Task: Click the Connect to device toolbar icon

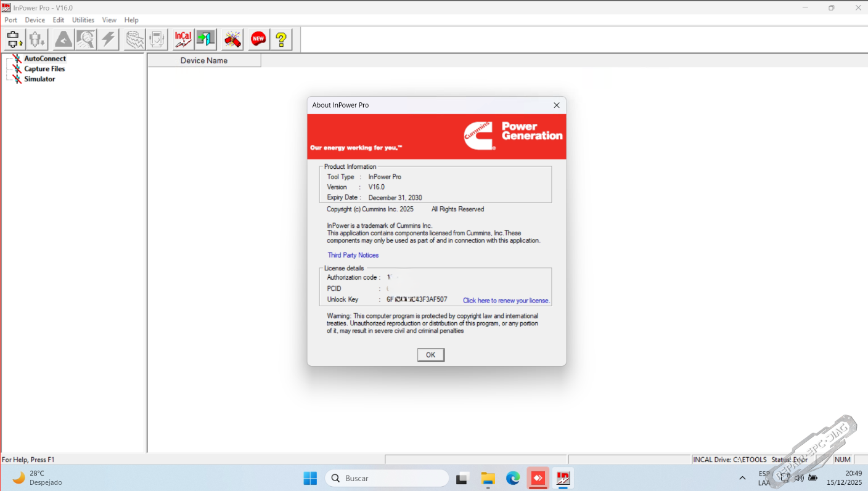Action: 14,39
